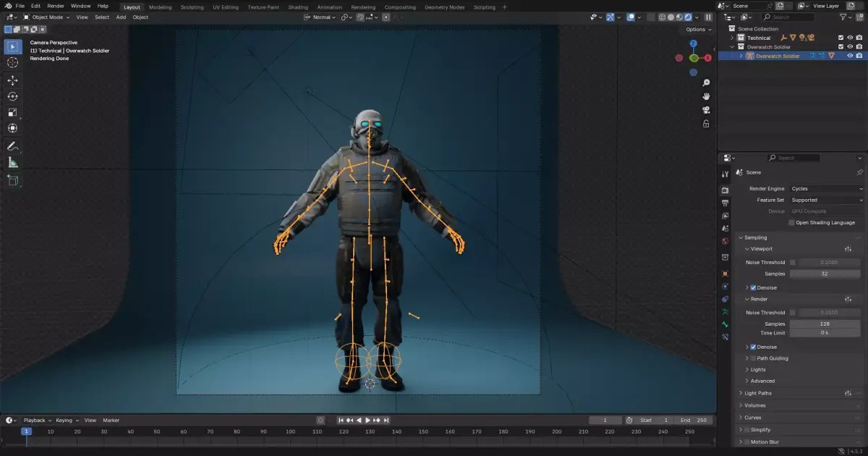Select the Transform tool
This screenshot has height=456, width=868.
[12, 128]
